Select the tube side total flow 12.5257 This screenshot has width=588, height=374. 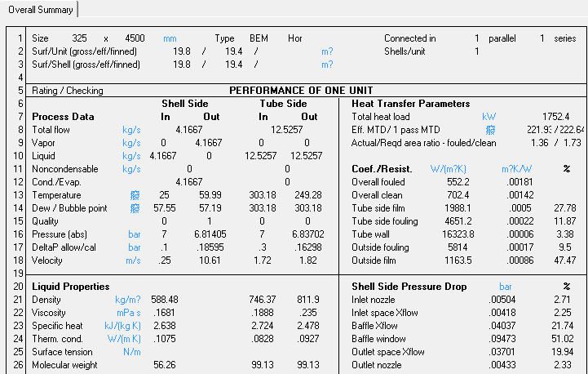coord(286,130)
